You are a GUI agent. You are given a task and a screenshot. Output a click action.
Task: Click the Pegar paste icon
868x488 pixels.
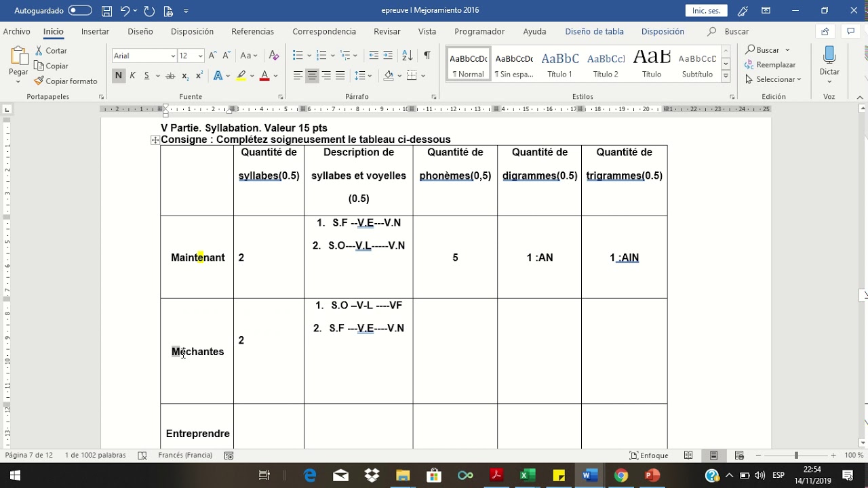click(18, 57)
